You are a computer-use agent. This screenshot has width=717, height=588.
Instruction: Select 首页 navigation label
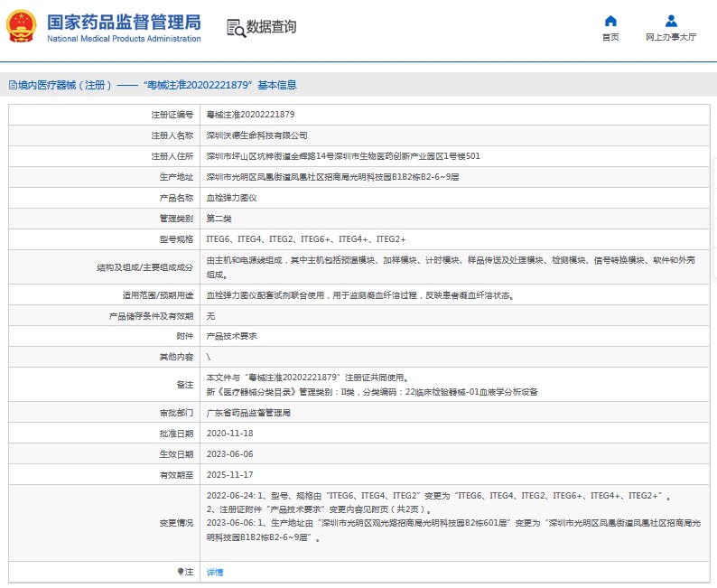point(610,37)
